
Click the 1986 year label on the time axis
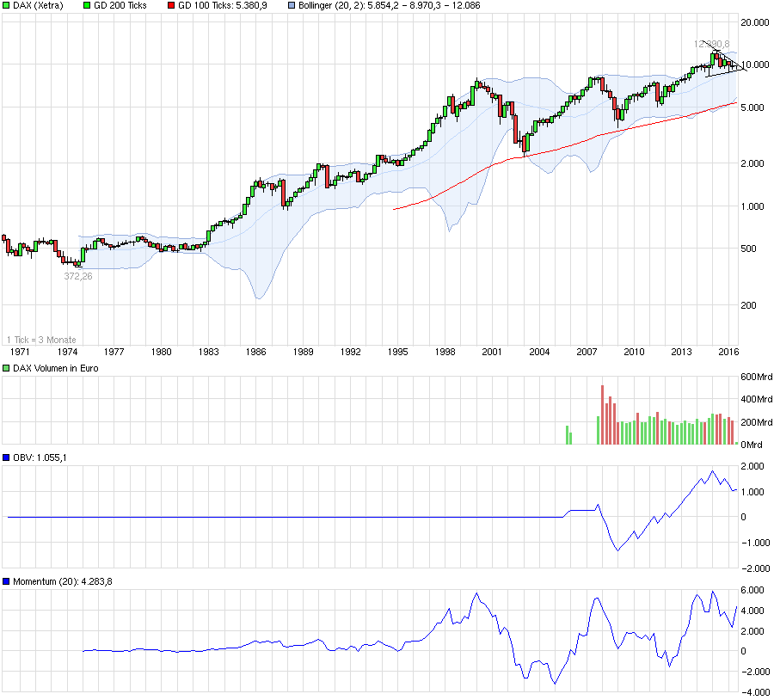point(255,352)
